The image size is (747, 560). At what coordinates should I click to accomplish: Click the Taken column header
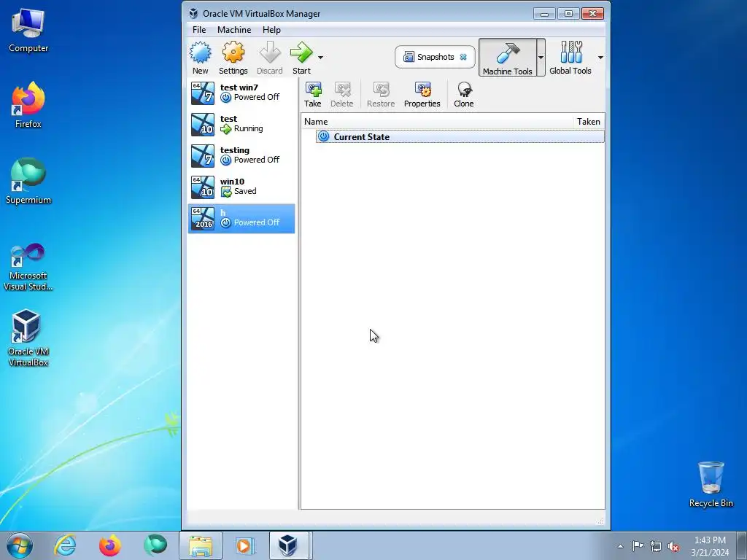tap(589, 122)
